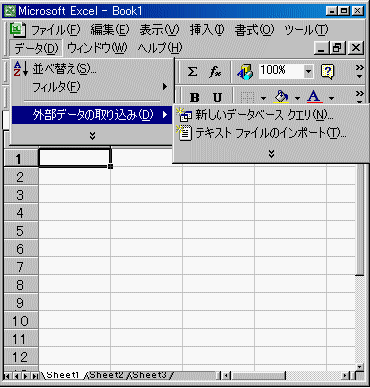Click horizontal scrollbar right arrow
370x388 pixels.
click(345, 376)
